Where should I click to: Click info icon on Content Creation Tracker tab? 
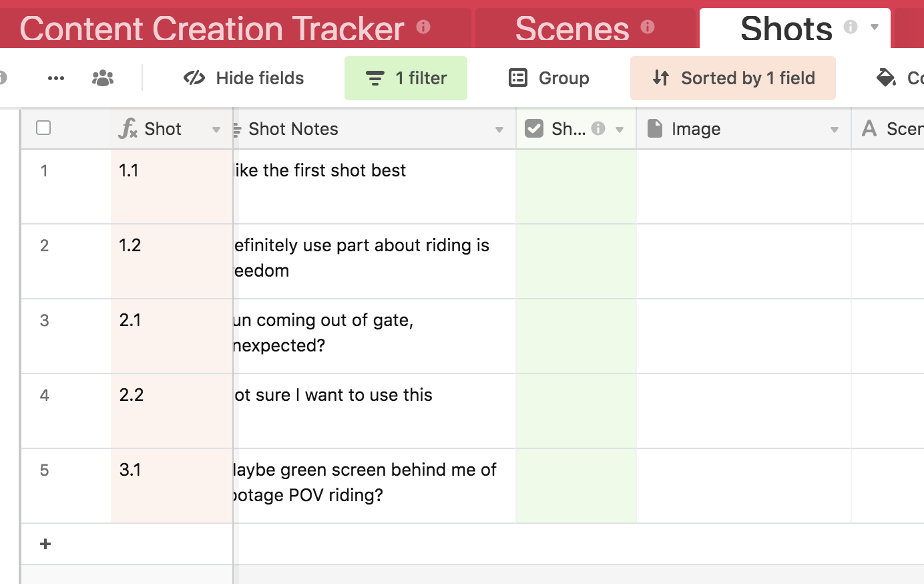click(423, 27)
